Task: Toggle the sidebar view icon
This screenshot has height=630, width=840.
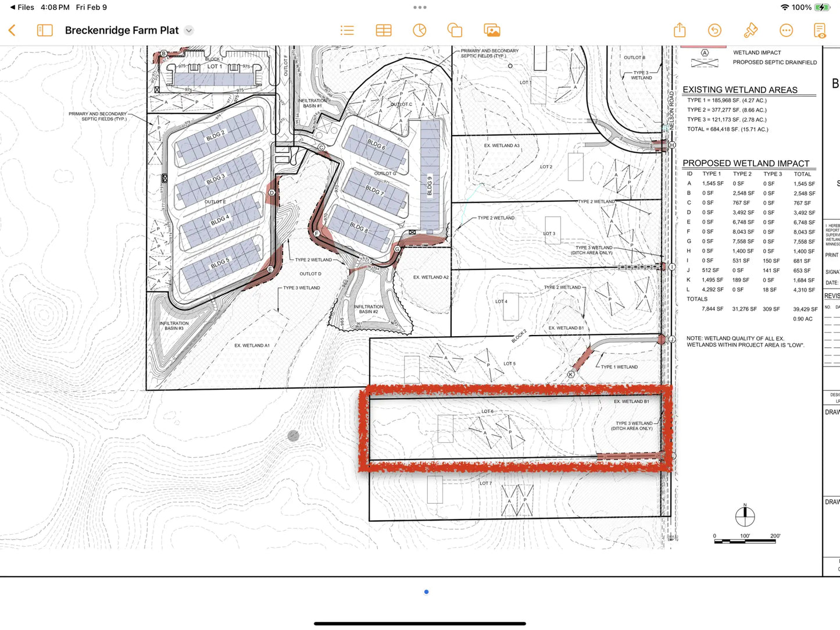Action: point(45,30)
